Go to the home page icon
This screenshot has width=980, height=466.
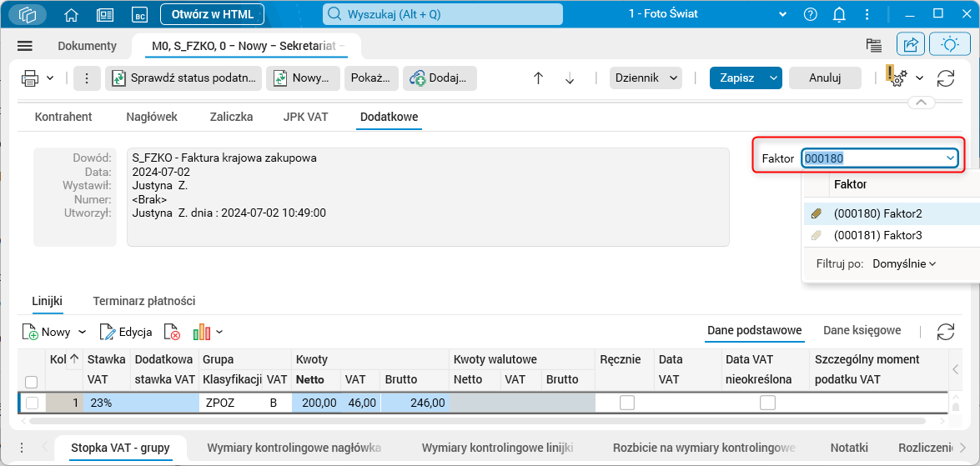pyautogui.click(x=73, y=13)
